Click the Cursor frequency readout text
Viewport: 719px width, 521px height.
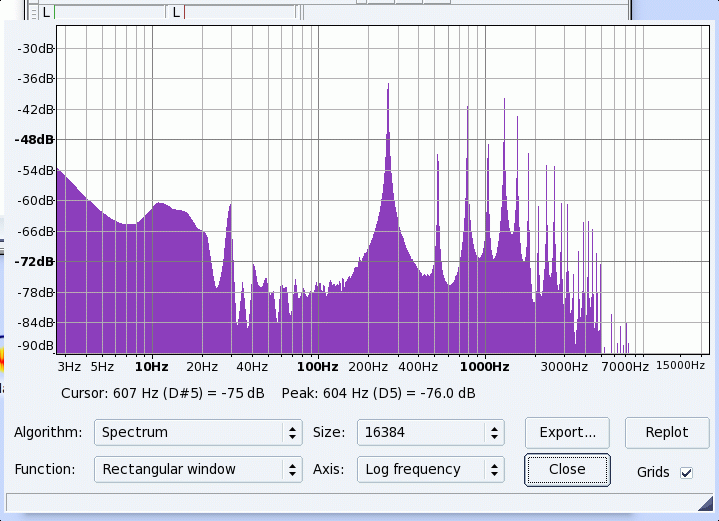163,394
